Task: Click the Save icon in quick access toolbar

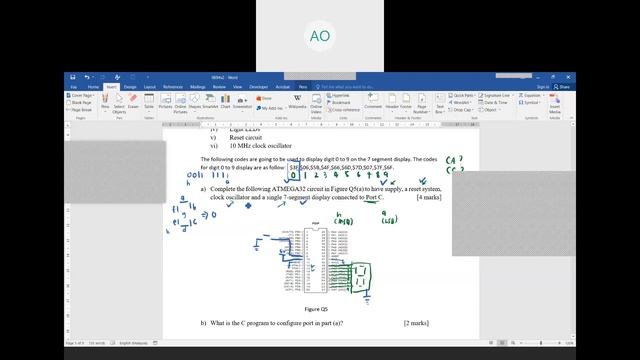Action: tap(73, 77)
